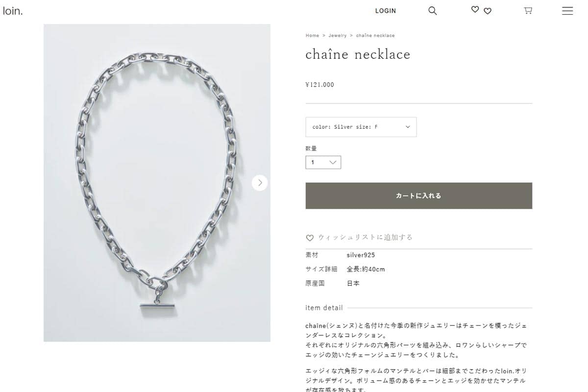Screen dimensions: 588x392
Task: Open the hamburger menu
Action: pyautogui.click(x=567, y=11)
